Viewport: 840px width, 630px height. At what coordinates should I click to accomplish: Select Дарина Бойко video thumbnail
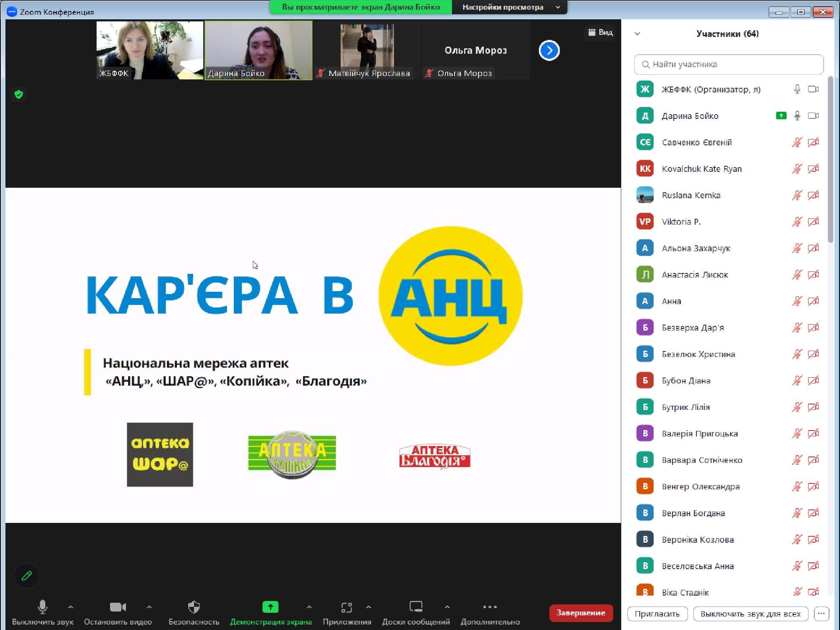click(258, 50)
